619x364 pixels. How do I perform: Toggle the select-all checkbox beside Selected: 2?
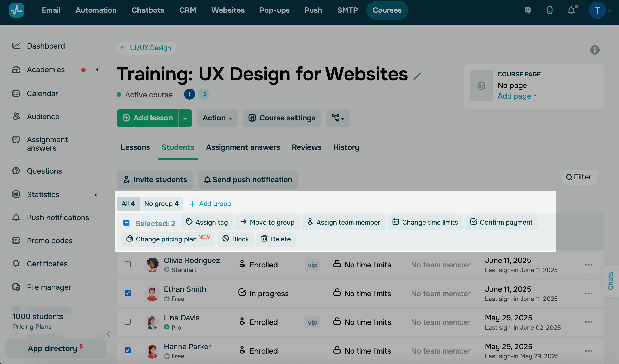[x=127, y=223]
